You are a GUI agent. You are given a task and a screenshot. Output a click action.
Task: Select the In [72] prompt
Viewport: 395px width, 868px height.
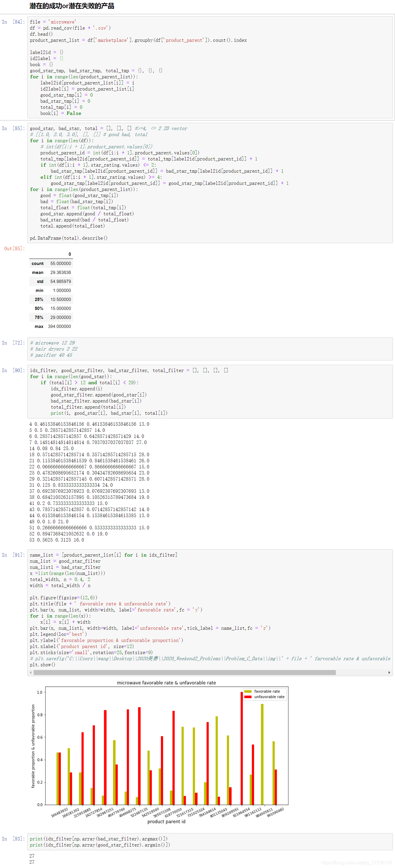pos(13,343)
